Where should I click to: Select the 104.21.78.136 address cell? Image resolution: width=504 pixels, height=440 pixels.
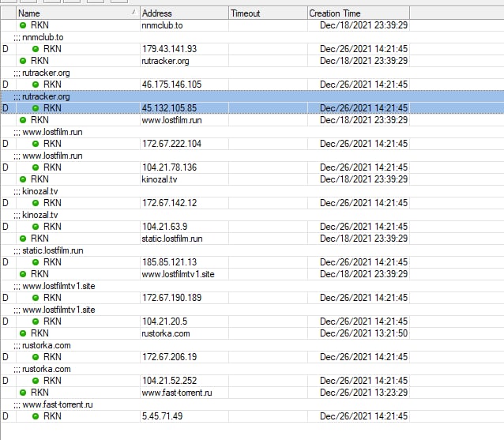[x=184, y=167]
